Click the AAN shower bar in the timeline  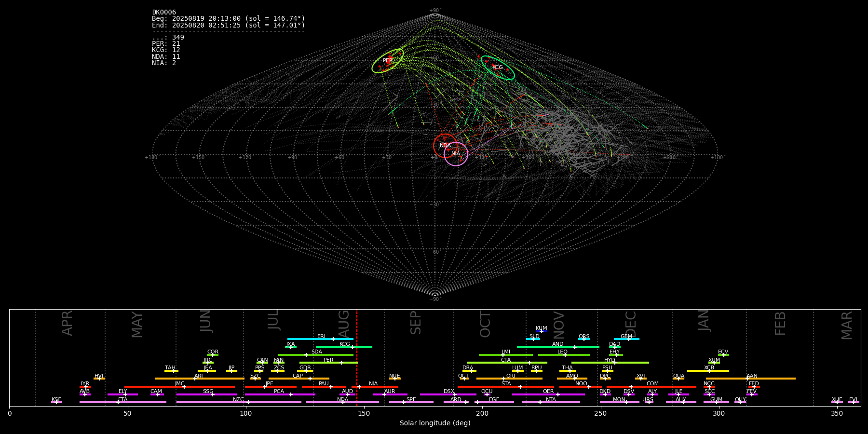click(x=751, y=379)
